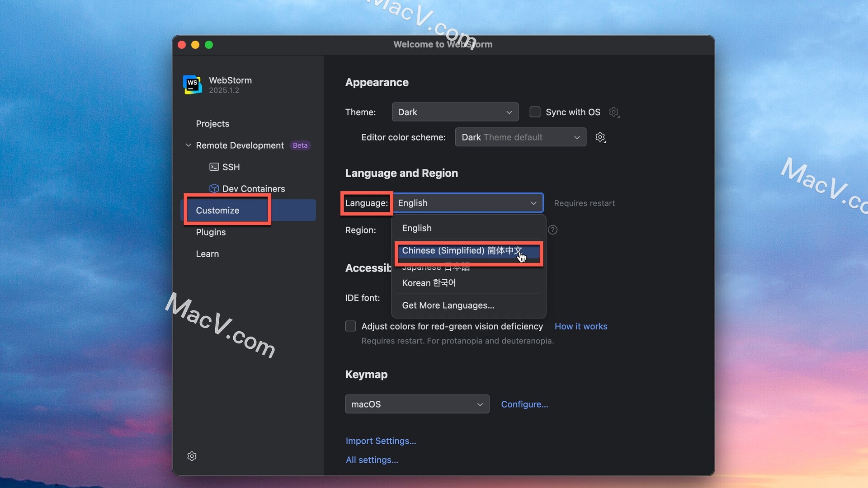This screenshot has width=868, height=488.
Task: Open options gear at bottom of sidebar
Action: (192, 456)
